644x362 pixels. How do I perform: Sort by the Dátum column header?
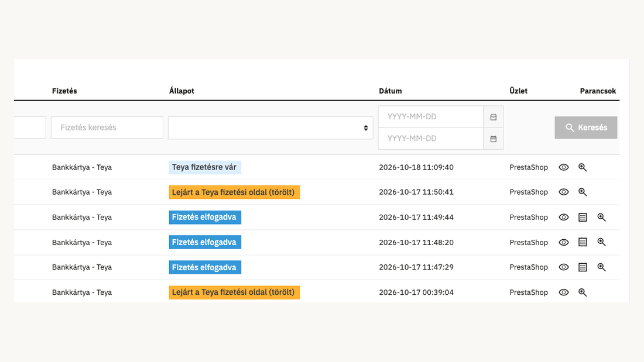(x=390, y=91)
